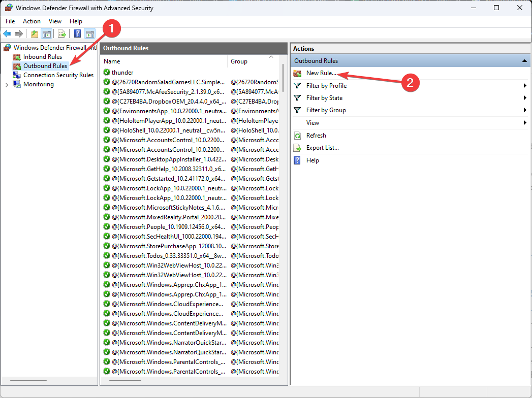Click the Up one level folder icon

point(34,34)
